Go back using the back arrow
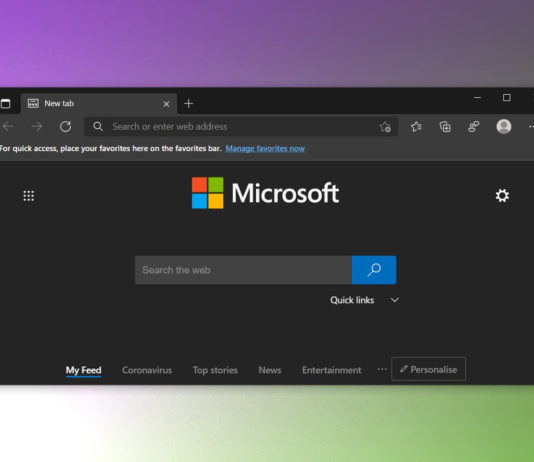534x462 pixels. coord(8,127)
